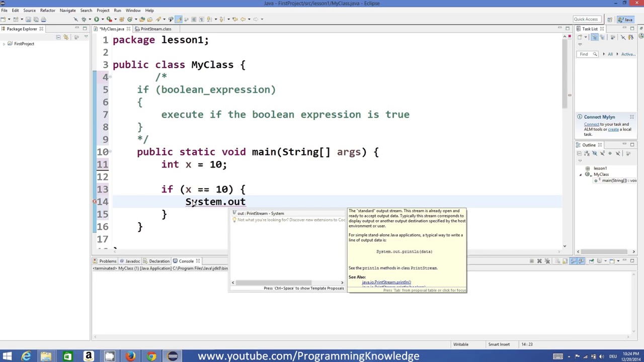
Task: Click the Debug bug icon in toolbar
Action: [x=84, y=19]
